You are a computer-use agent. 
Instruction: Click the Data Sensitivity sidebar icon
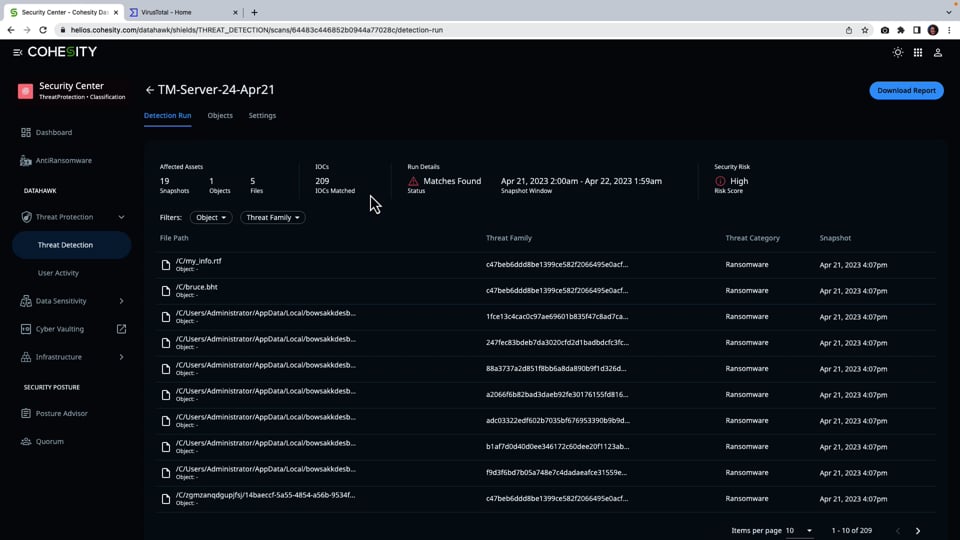click(26, 301)
